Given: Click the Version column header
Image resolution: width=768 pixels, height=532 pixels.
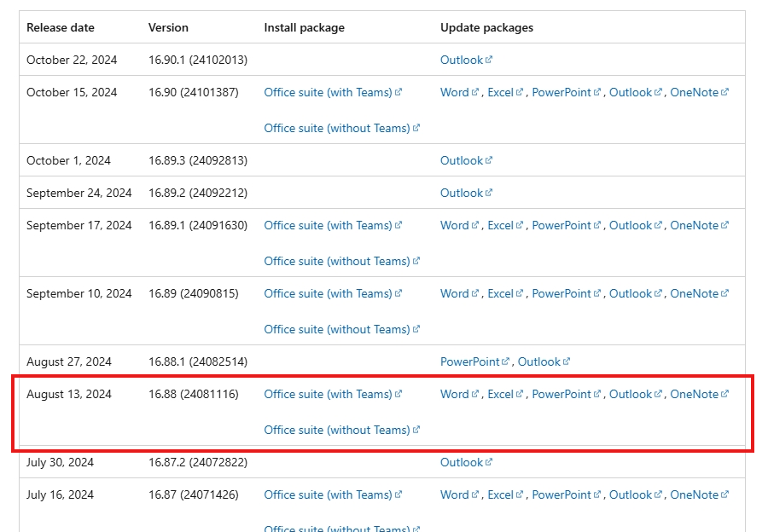Looking at the screenshot, I should tap(168, 27).
